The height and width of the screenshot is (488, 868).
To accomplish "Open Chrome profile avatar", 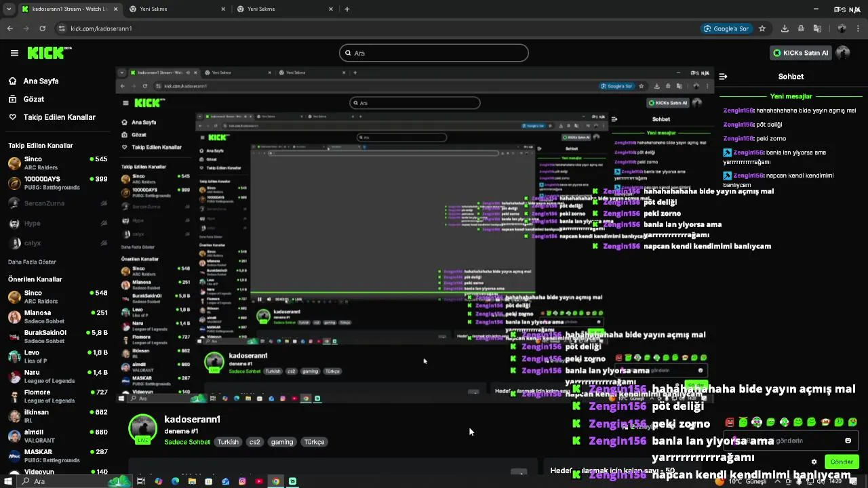I will [x=842, y=28].
